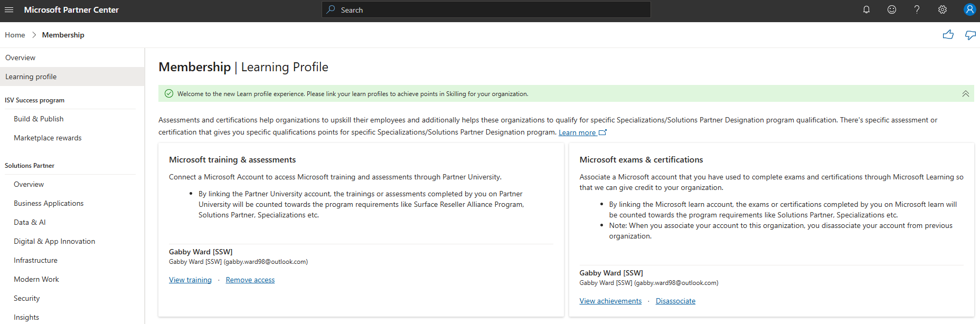Click the Microsoft exams & certifications card title
This screenshot has width=980, height=324.
tap(641, 159)
